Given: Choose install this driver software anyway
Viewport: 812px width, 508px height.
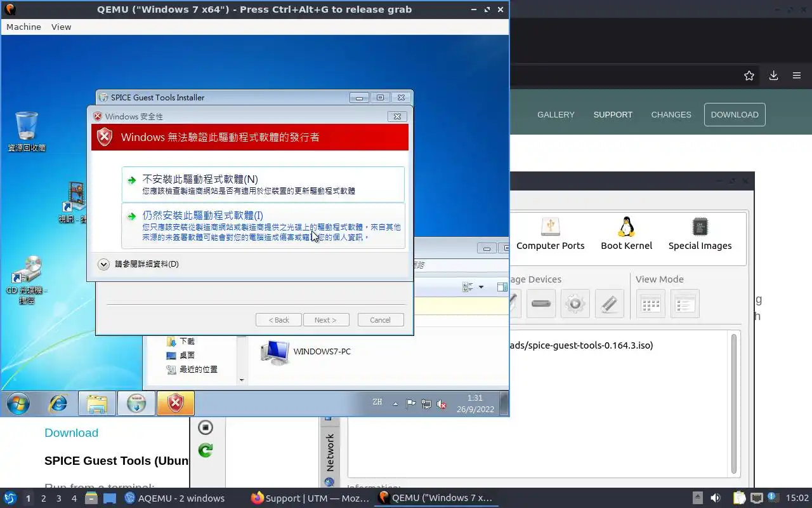Looking at the screenshot, I should [263, 226].
